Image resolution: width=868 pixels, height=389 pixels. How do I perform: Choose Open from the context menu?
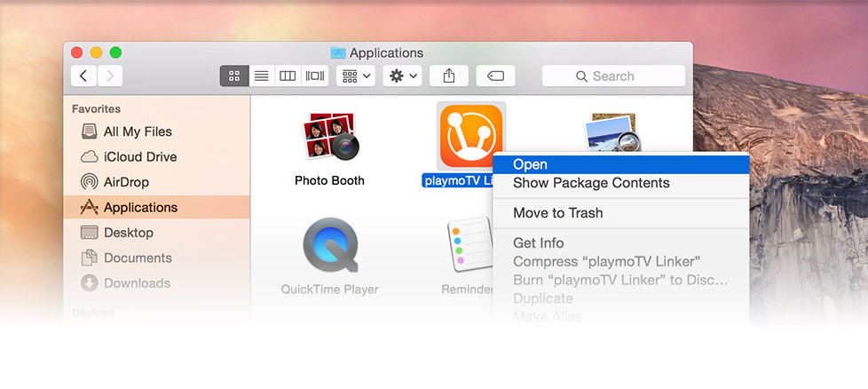click(x=621, y=164)
